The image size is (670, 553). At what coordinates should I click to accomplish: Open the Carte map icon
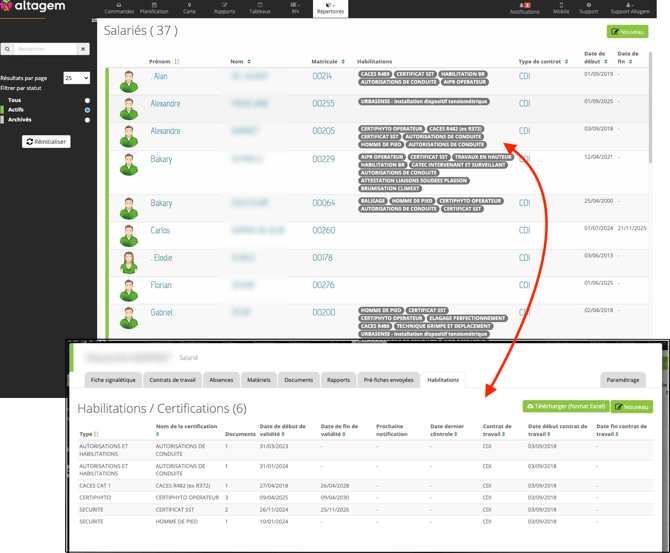coord(189,5)
